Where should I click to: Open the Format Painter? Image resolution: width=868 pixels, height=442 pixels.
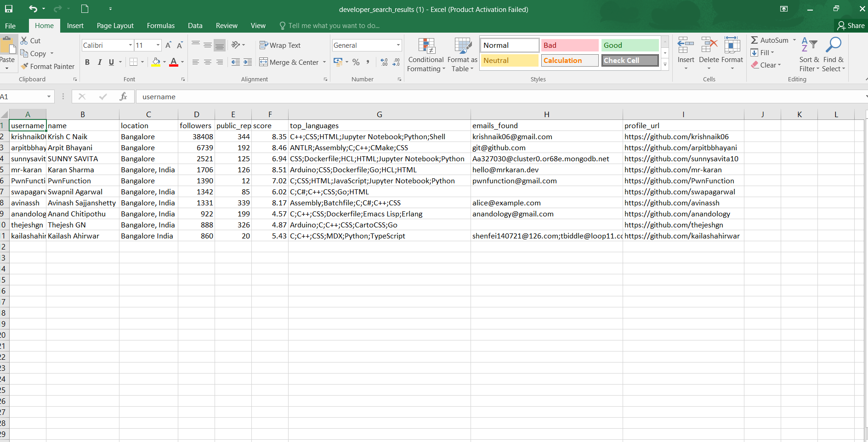[48, 66]
